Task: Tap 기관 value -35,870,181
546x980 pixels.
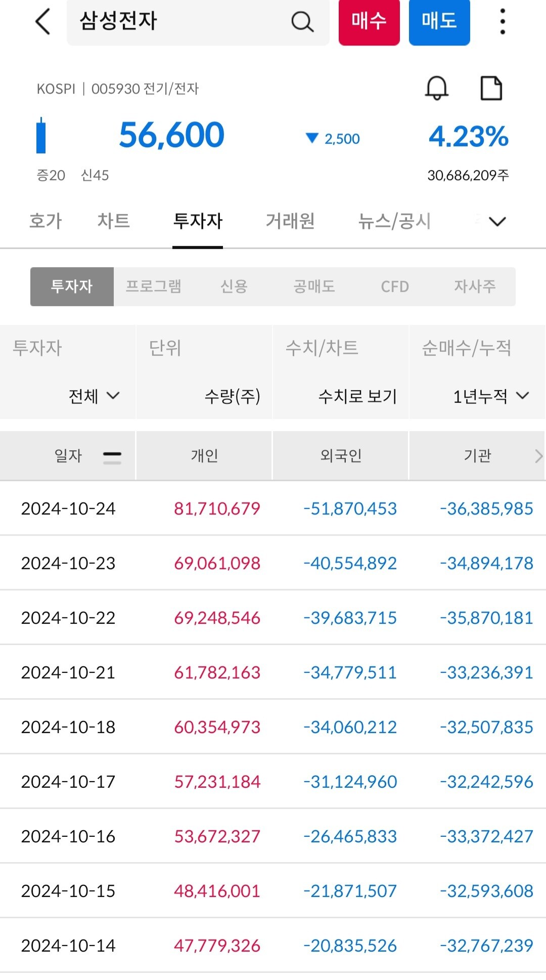Action: pos(486,618)
